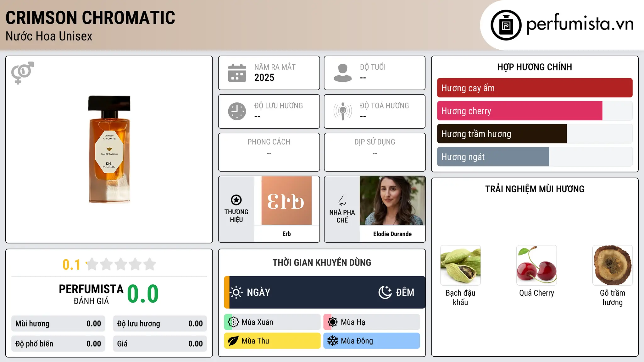Click the Hương cherry accord bar
This screenshot has width=644, height=362.
(x=535, y=111)
